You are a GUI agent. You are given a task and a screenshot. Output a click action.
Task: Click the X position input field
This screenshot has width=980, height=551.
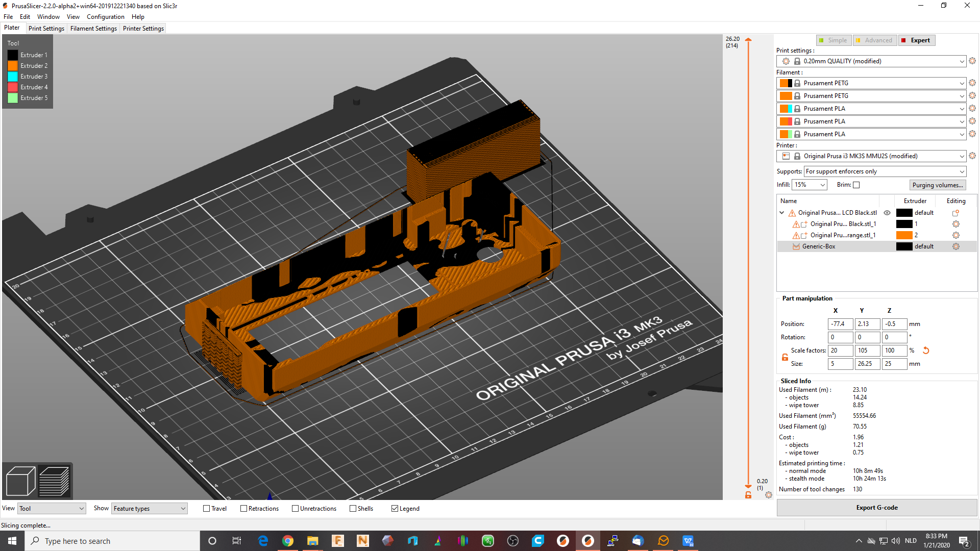click(x=840, y=323)
